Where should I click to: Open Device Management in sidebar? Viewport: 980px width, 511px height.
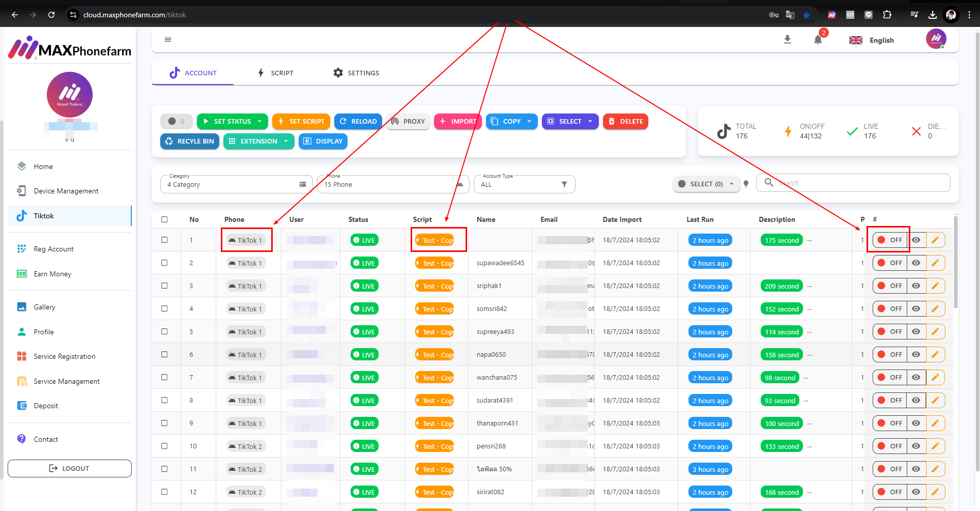pyautogui.click(x=70, y=191)
